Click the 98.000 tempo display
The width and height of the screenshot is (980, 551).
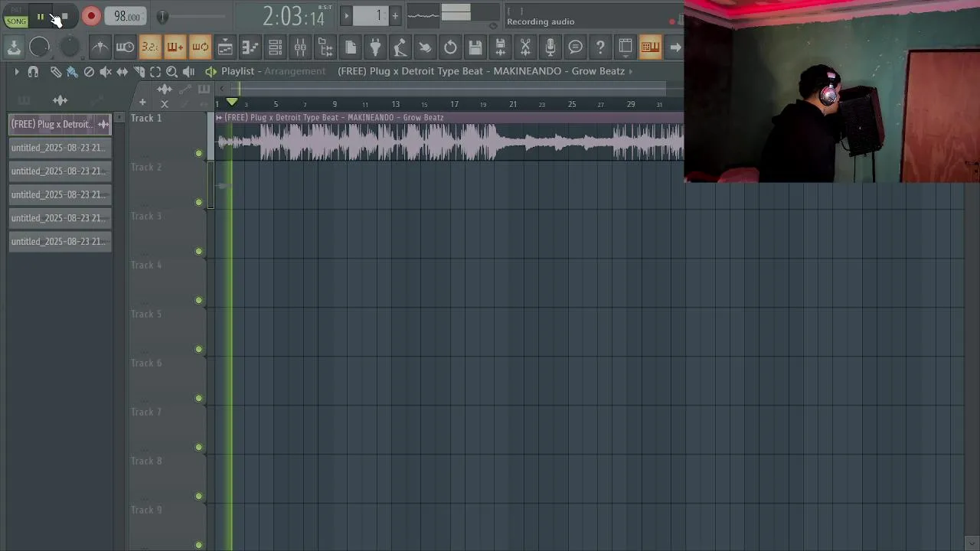point(126,16)
